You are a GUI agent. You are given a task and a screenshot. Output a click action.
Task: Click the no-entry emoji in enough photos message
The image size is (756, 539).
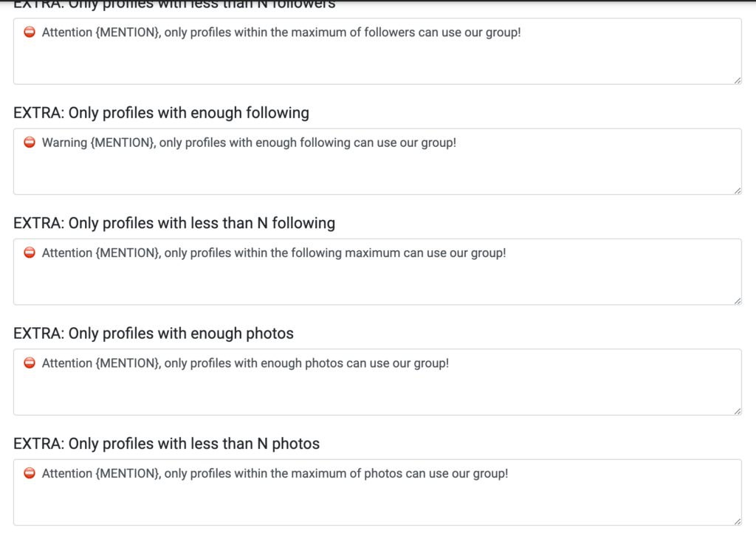(30, 363)
